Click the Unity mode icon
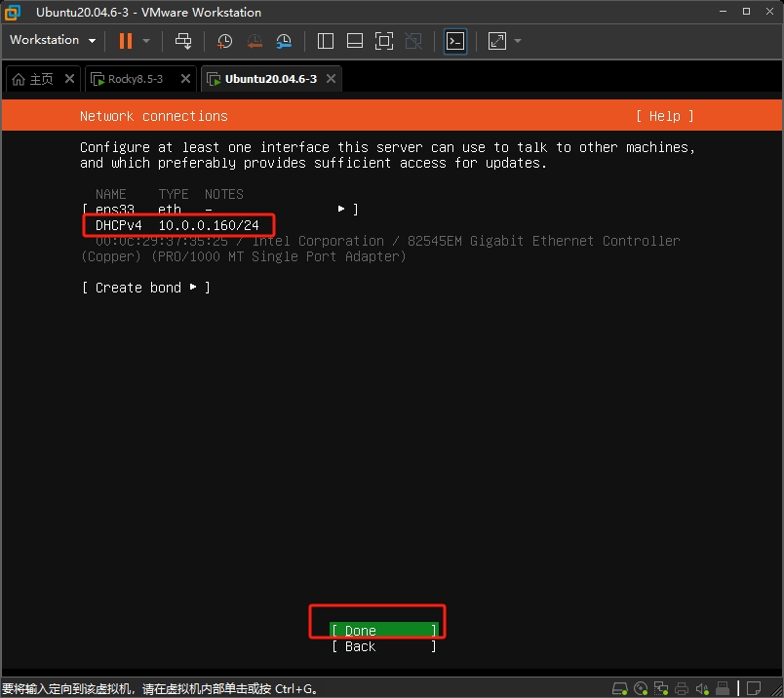Screen dimensions: 784x698 pyautogui.click(x=413, y=41)
